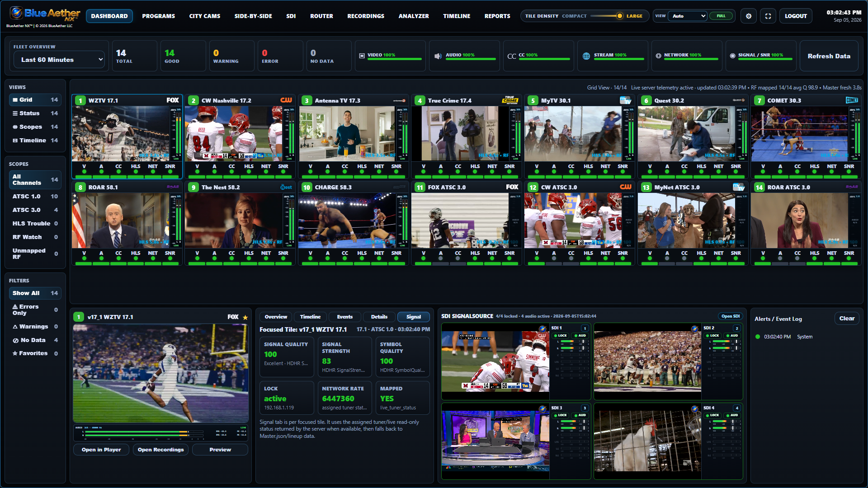The width and height of the screenshot is (868, 488).
Task: Toggle AUD indicator on SDI 2
Action: tap(732, 336)
